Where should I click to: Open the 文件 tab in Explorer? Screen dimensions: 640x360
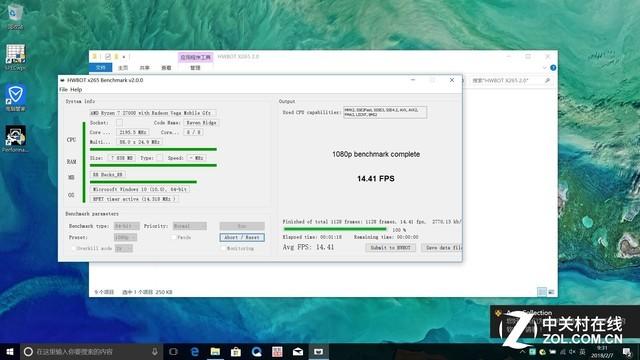[x=101, y=68]
